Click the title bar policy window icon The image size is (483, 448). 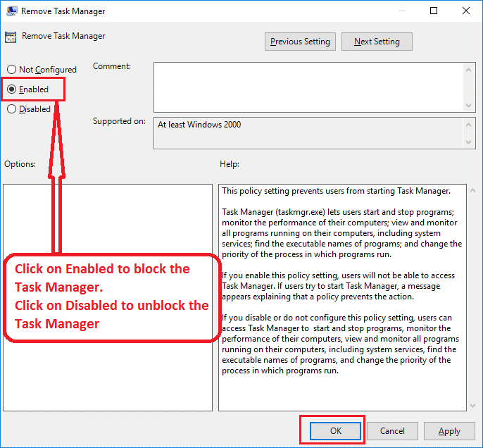[12, 11]
